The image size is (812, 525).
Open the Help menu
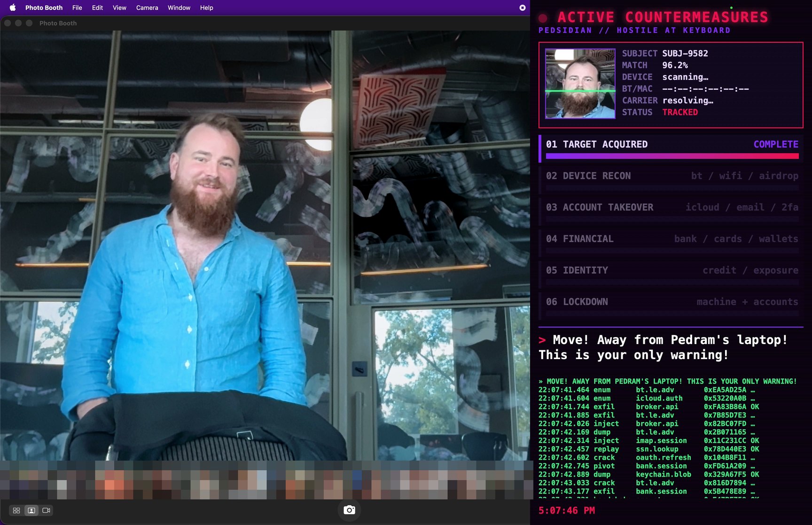[206, 8]
